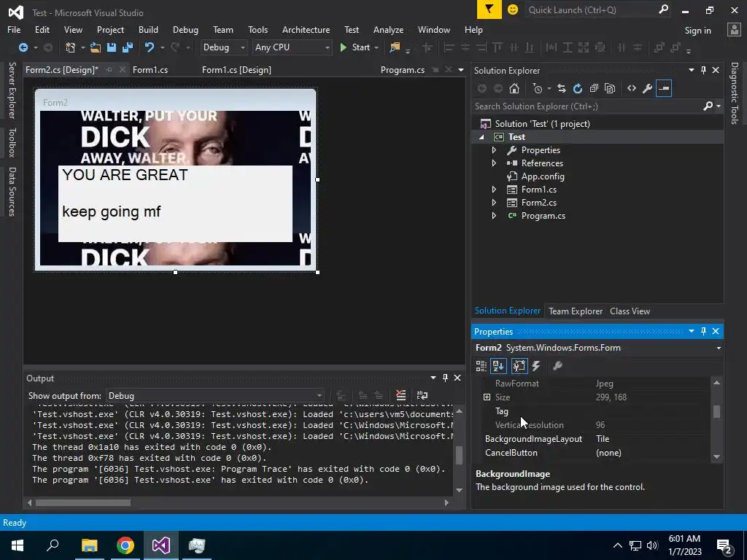Open the File menu
Viewport: 747px width, 560px height.
14,29
